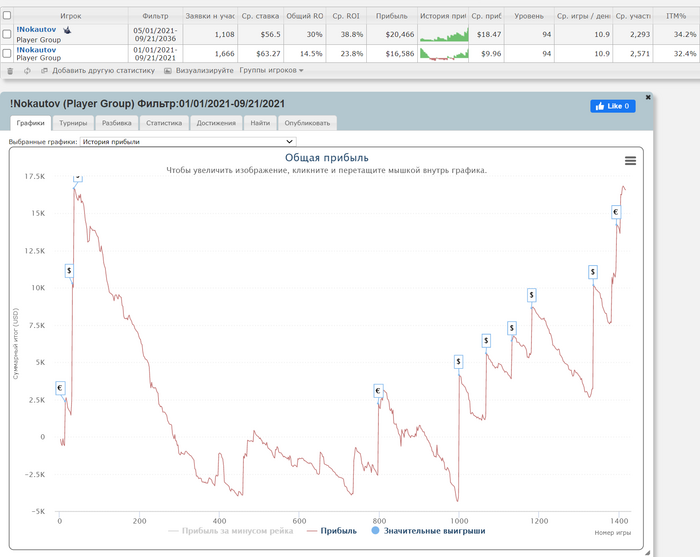Click the Facebook Like button
Image resolution: width=700 pixels, height=557 pixels.
(613, 106)
